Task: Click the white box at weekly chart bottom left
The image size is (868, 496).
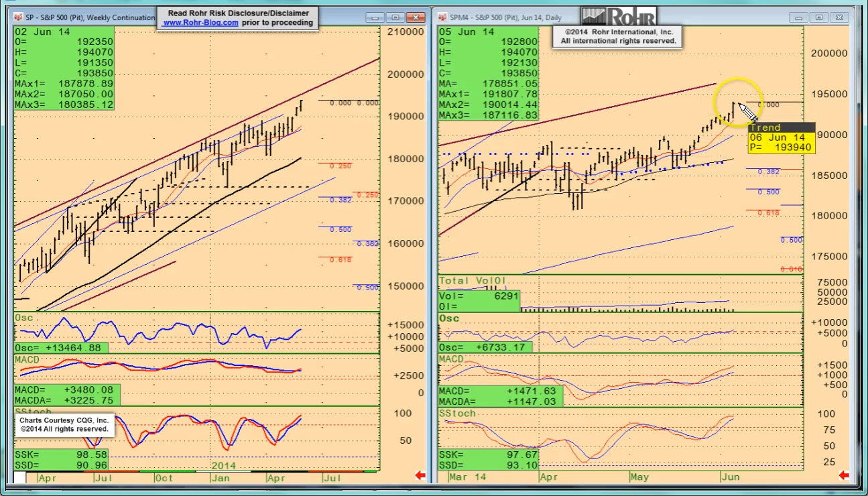Action: click(20, 477)
